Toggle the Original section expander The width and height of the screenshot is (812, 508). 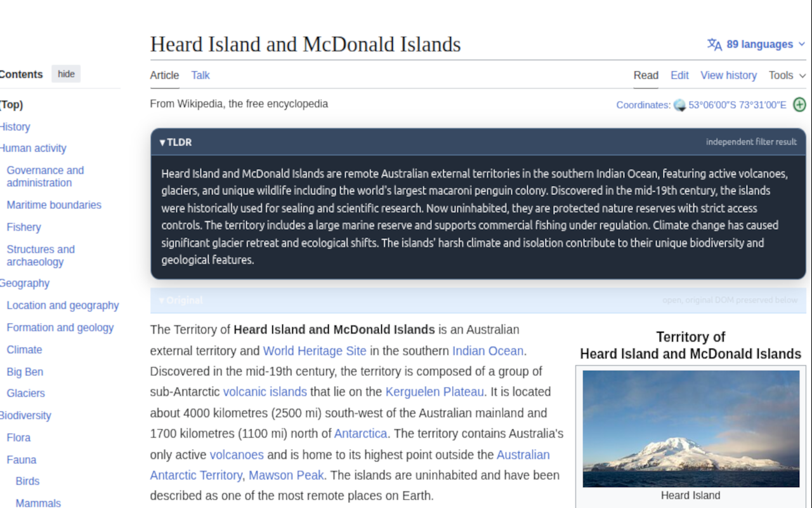181,300
